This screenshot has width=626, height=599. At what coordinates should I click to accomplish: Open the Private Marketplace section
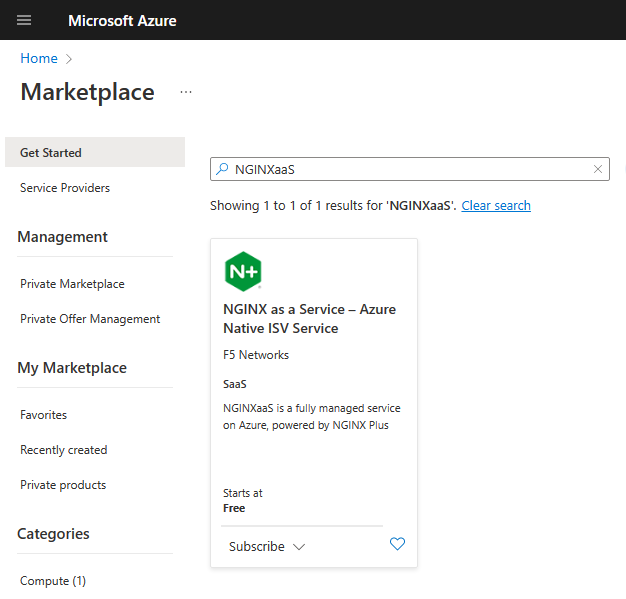[72, 284]
